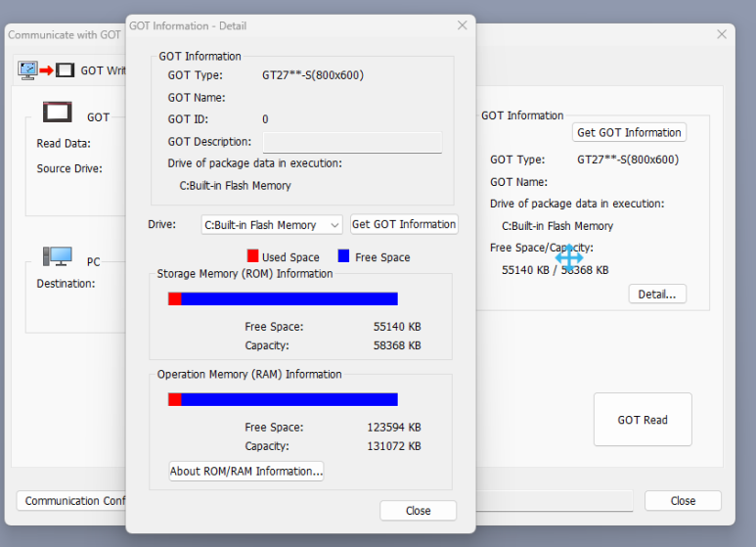The image size is (756, 547).
Task: Open About ROM/RAM Information
Action: [246, 472]
